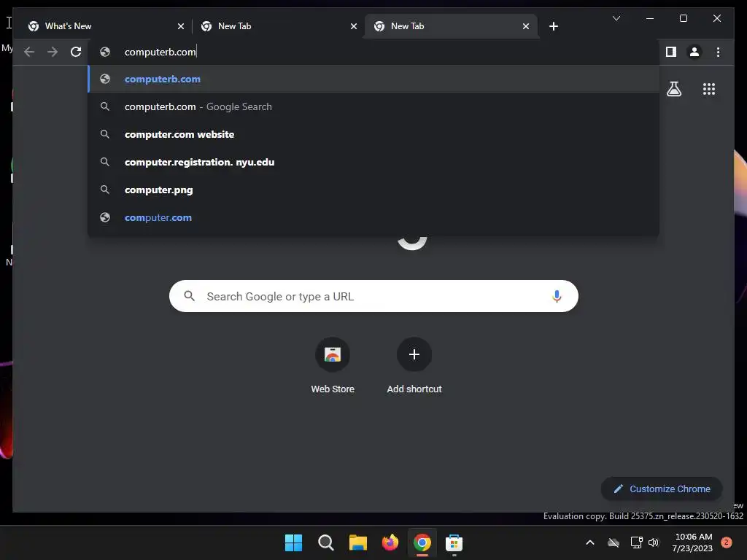Click the magnifier in the Google search box

click(189, 296)
